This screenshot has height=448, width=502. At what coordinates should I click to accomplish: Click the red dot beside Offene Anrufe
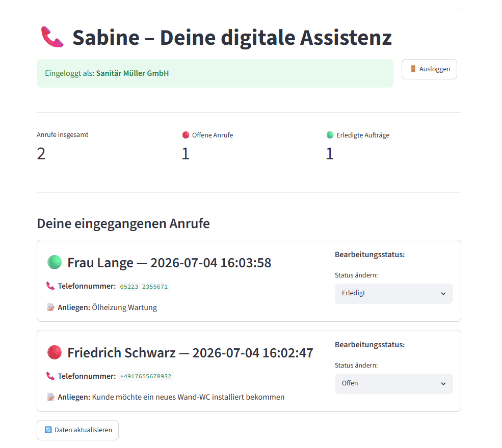pyautogui.click(x=186, y=135)
